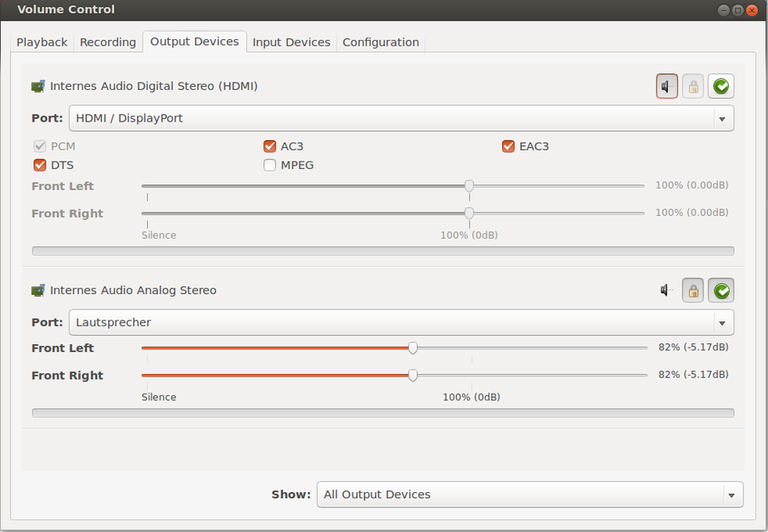Expand the Lautsprecher port dropdown
This screenshot has width=768, height=532.
401,322
